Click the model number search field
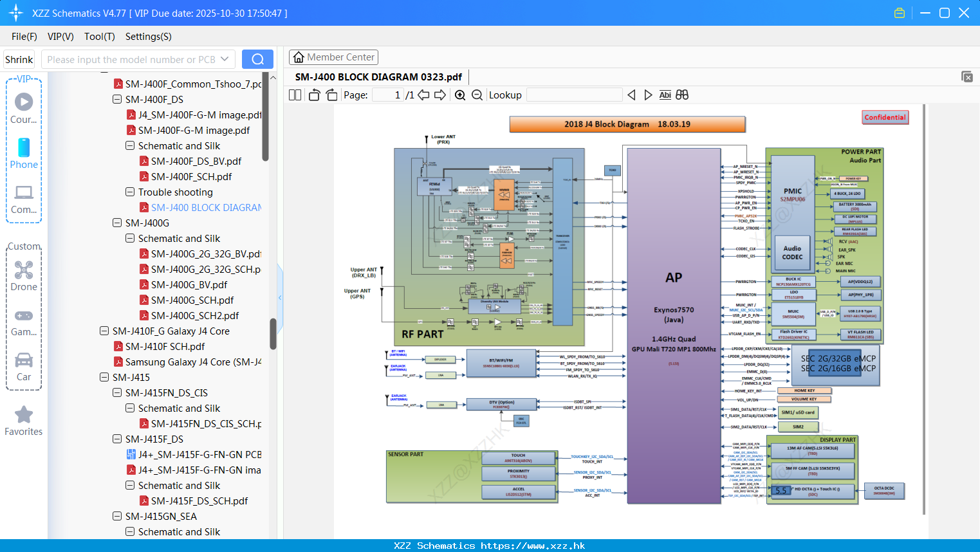 132,59
